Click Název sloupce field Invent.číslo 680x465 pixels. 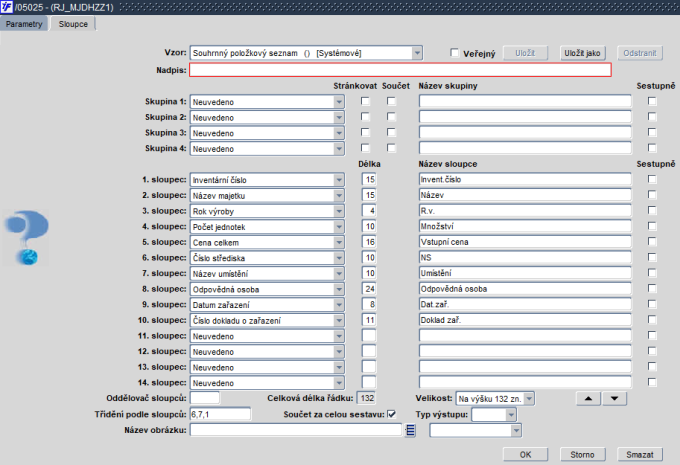coord(525,179)
